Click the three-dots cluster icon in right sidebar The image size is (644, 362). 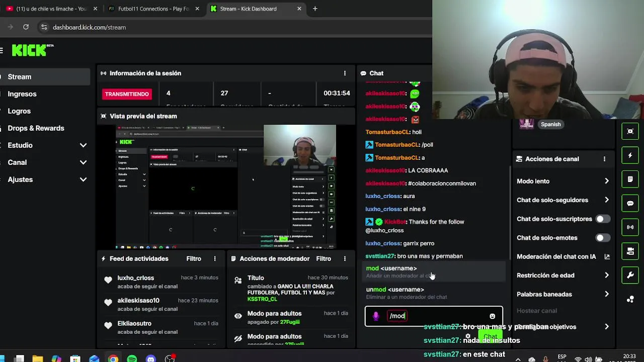tap(630, 299)
